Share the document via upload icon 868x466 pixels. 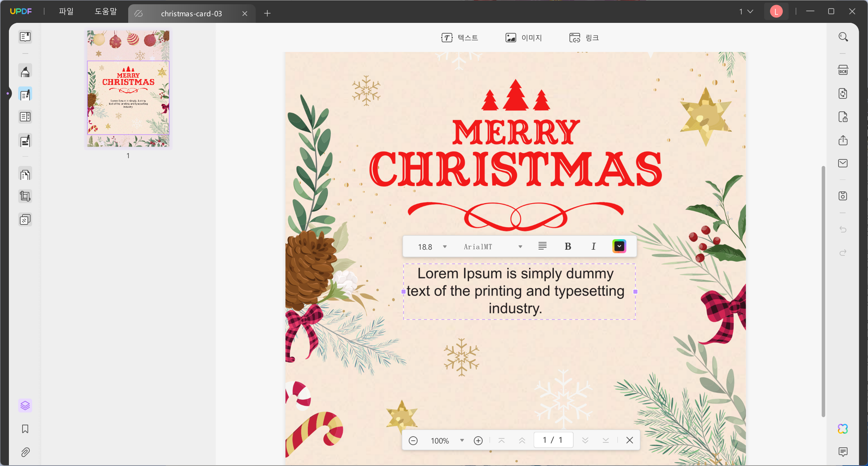[x=843, y=140]
